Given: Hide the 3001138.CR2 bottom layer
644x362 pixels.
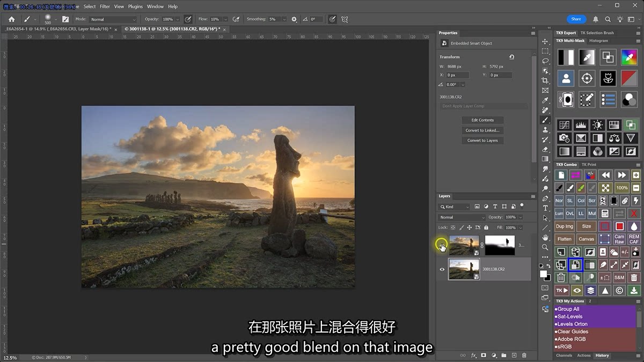Looking at the screenshot, I should point(442,269).
